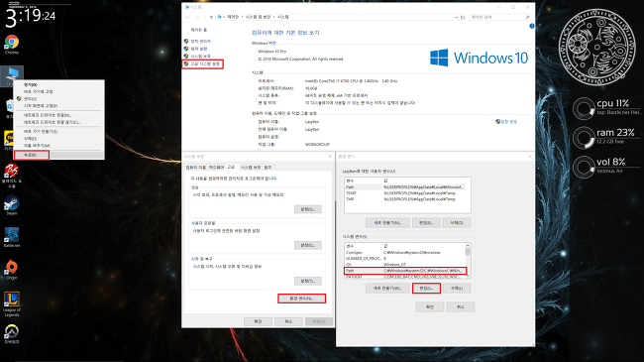
Task: Click the system variables 삭제(L) button
Action: [x=457, y=288]
